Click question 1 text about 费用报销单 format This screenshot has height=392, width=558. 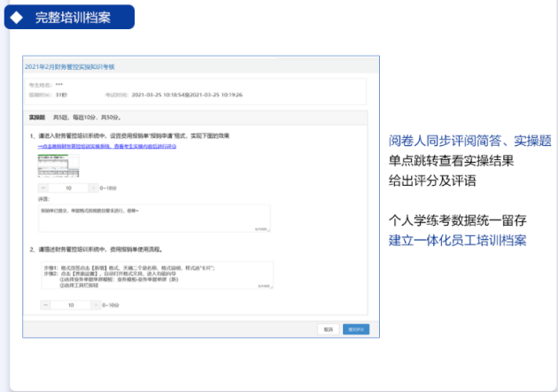(x=134, y=135)
